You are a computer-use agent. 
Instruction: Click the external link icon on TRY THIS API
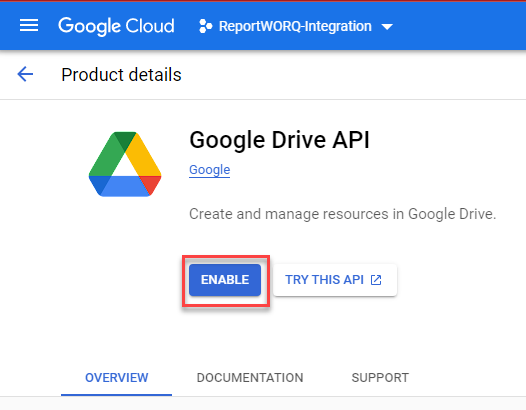(x=376, y=280)
